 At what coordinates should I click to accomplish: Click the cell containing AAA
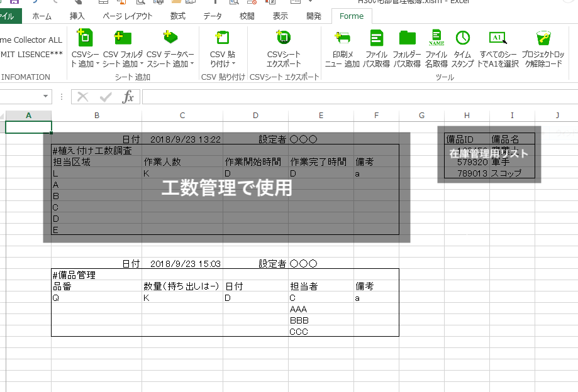(321, 309)
